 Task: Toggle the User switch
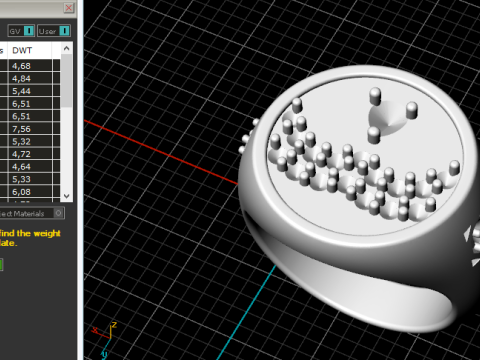(x=54, y=31)
